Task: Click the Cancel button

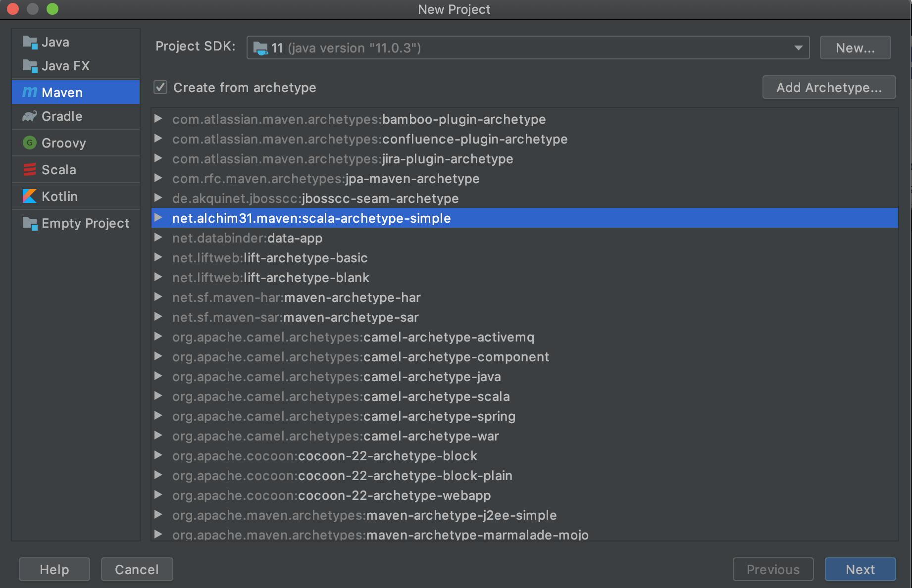Action: click(x=137, y=570)
